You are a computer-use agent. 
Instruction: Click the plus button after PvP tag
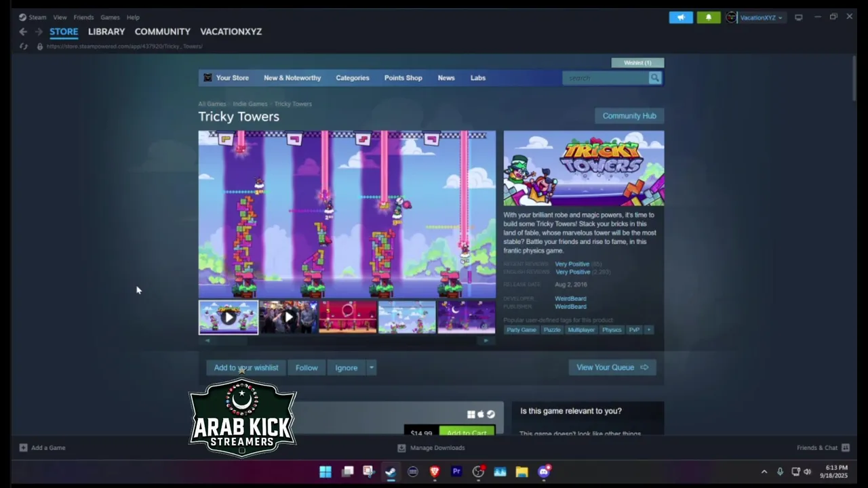click(648, 330)
